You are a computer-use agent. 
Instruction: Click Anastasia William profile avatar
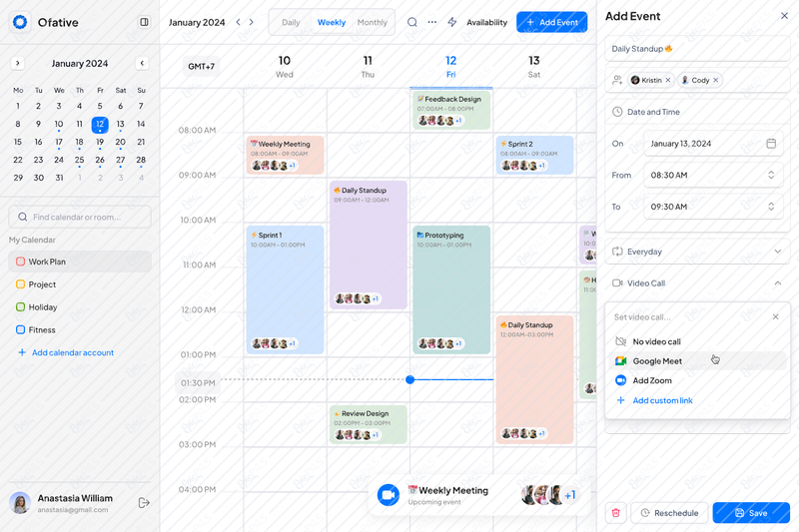pos(20,503)
